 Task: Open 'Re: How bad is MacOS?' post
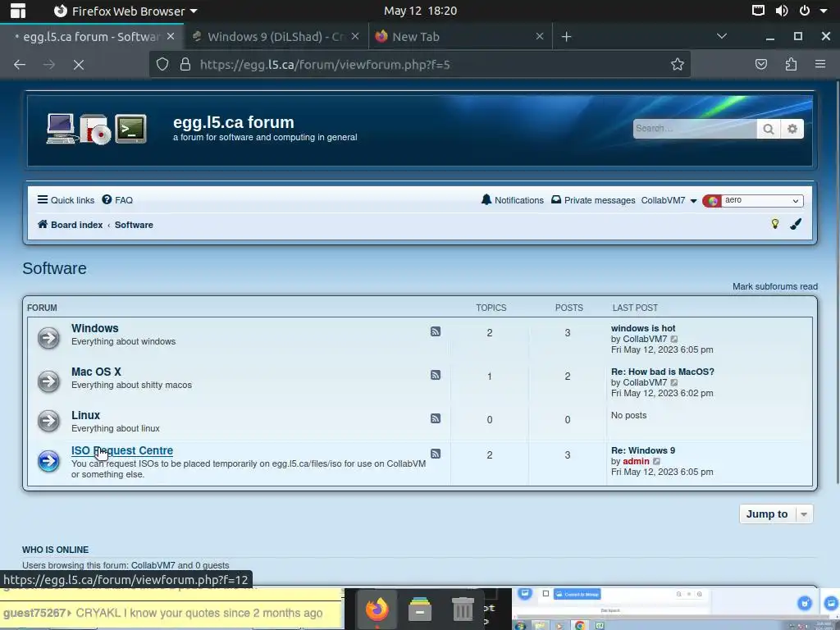point(663,372)
